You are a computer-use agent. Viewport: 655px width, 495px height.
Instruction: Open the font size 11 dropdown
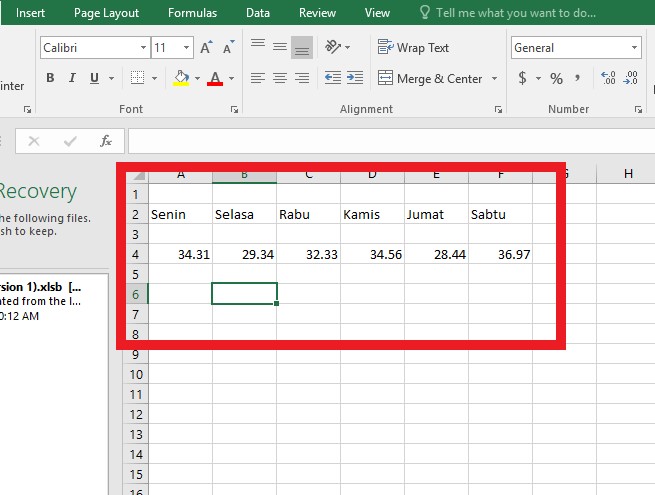coord(186,48)
